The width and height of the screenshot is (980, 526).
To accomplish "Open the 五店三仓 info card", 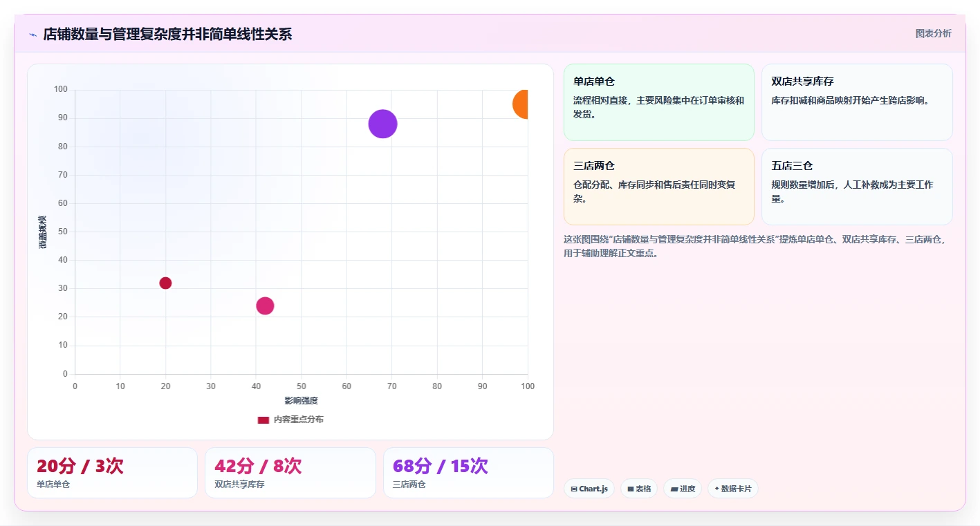I will tap(857, 187).
